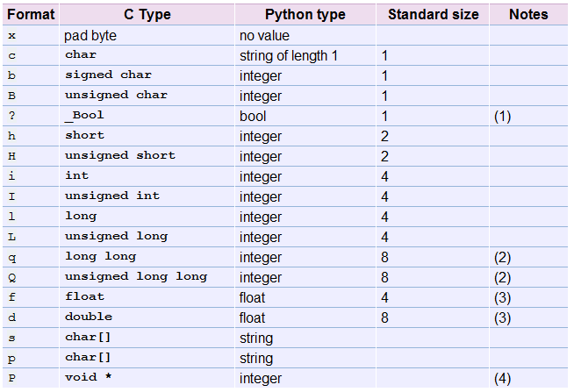Click the 'bool' Python type cell

click(253, 116)
